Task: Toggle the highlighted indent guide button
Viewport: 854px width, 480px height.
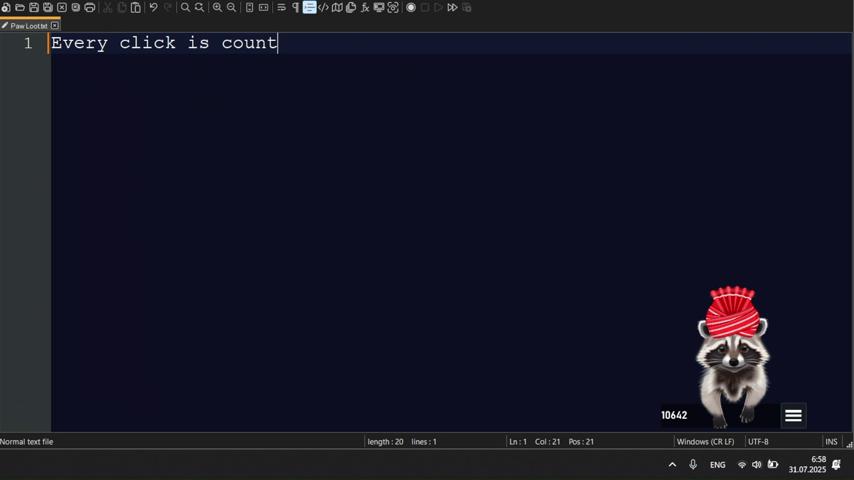Action: (x=309, y=7)
